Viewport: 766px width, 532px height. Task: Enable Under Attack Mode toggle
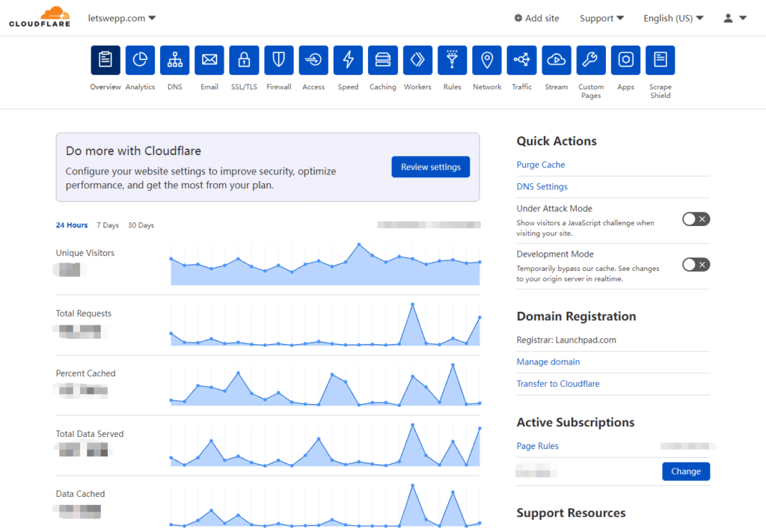point(696,219)
